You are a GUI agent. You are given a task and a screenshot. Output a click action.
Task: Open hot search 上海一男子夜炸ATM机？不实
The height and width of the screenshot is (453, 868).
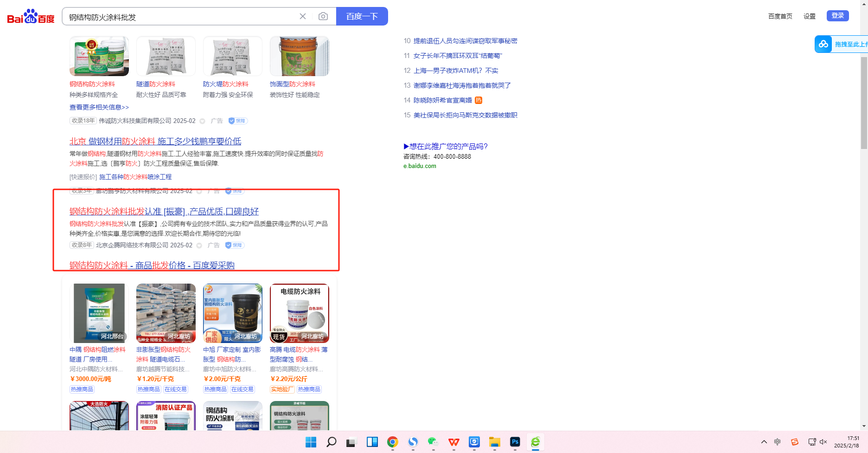[456, 71]
